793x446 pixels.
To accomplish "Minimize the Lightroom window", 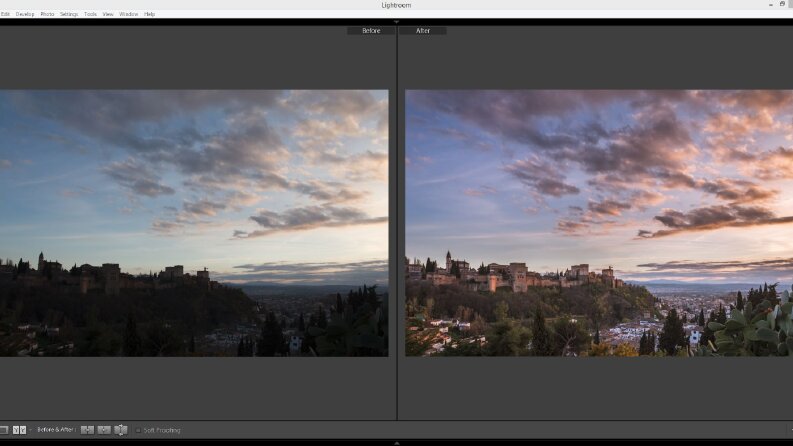I will coord(771,5).
